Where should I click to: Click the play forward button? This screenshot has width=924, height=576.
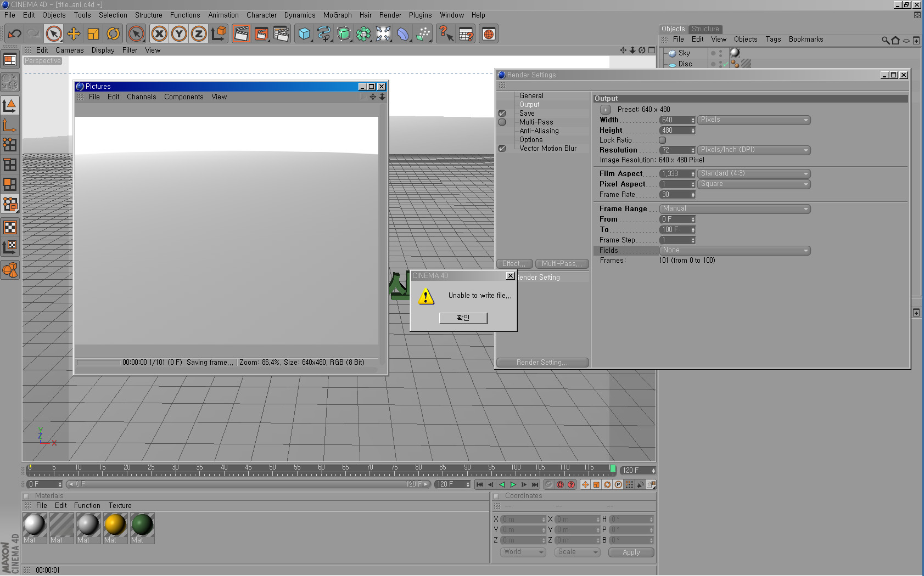(x=513, y=485)
